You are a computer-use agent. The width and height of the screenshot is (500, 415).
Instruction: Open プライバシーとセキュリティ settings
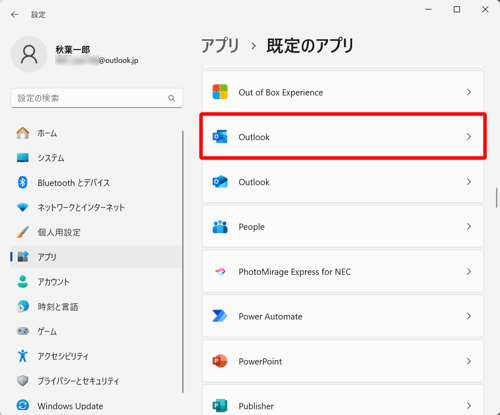[x=96, y=381]
